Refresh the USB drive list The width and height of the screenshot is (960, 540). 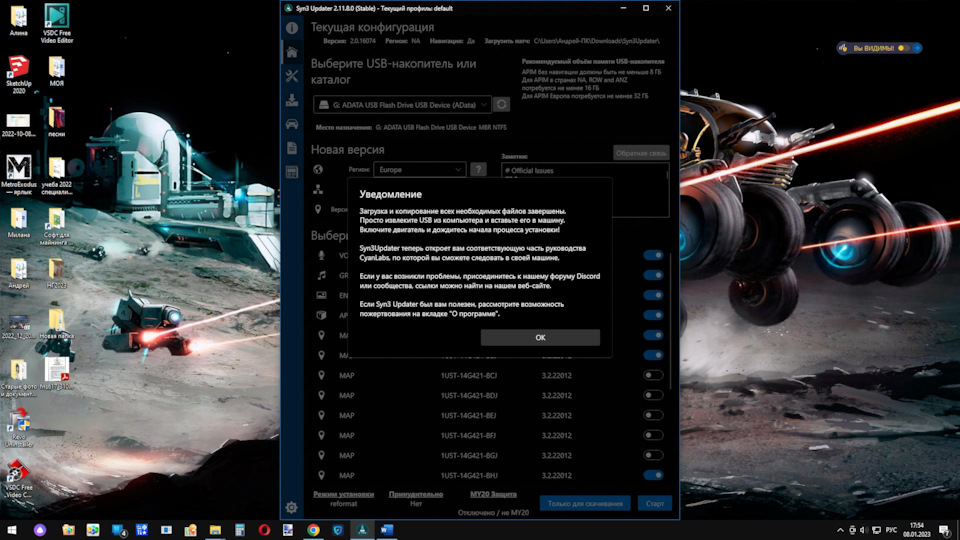pos(501,105)
